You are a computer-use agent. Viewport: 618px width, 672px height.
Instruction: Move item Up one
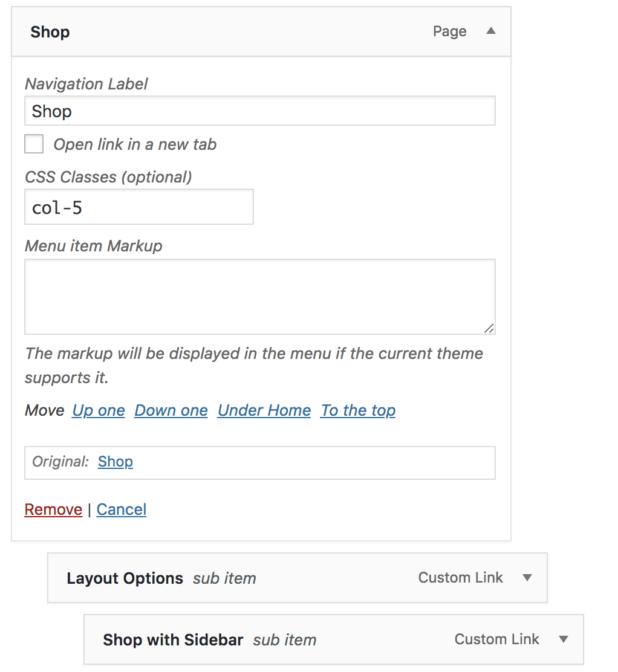click(x=99, y=410)
